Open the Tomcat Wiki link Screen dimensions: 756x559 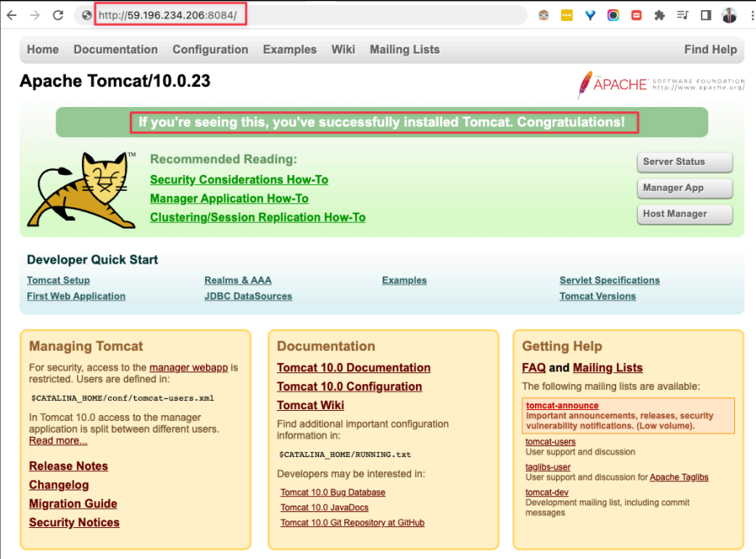pos(311,405)
